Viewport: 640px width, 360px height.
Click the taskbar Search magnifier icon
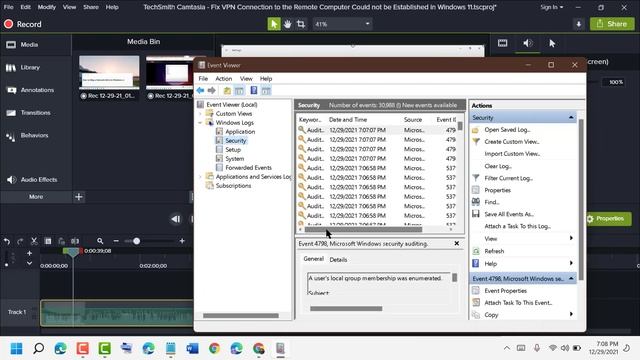(x=38, y=349)
